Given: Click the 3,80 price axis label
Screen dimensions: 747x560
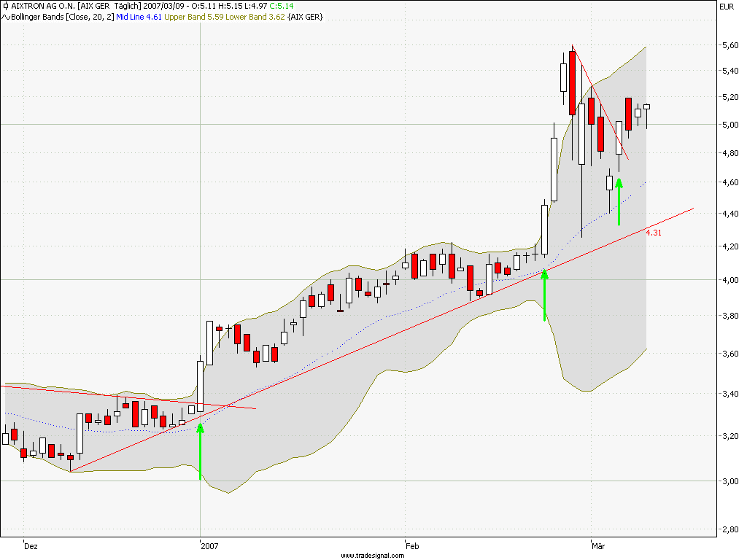Looking at the screenshot, I should (730, 316).
